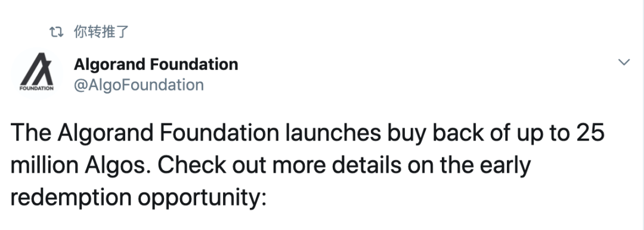Click the FOUNDATION wordmark under the logo
The height and width of the screenshot is (230, 644).
pos(36,88)
